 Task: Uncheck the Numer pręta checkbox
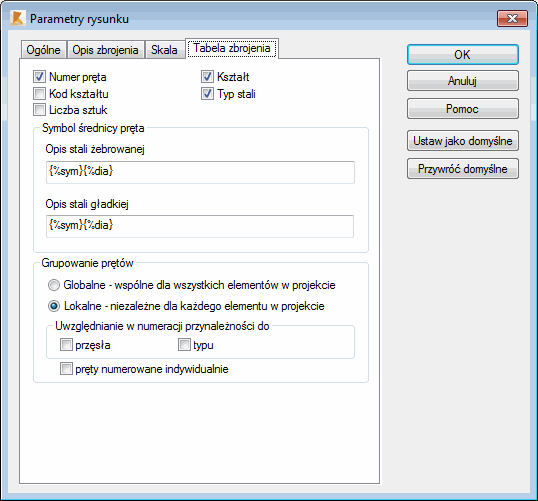(39, 77)
